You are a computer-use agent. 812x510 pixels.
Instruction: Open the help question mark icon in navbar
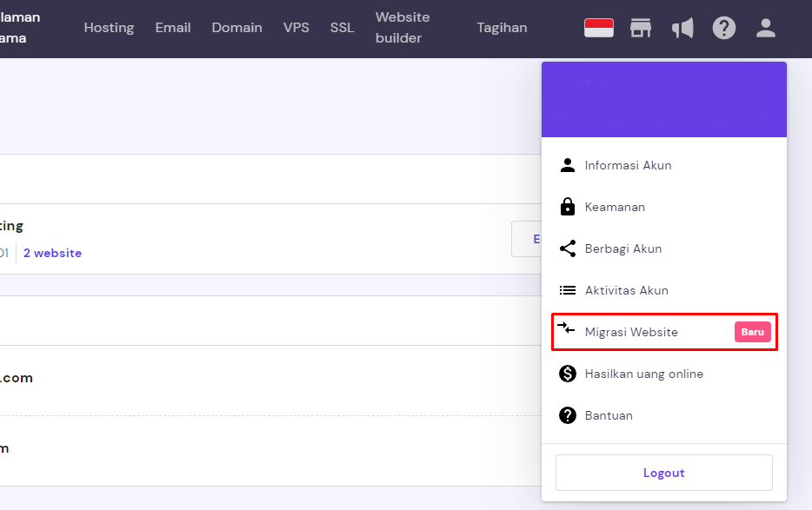[x=724, y=28]
